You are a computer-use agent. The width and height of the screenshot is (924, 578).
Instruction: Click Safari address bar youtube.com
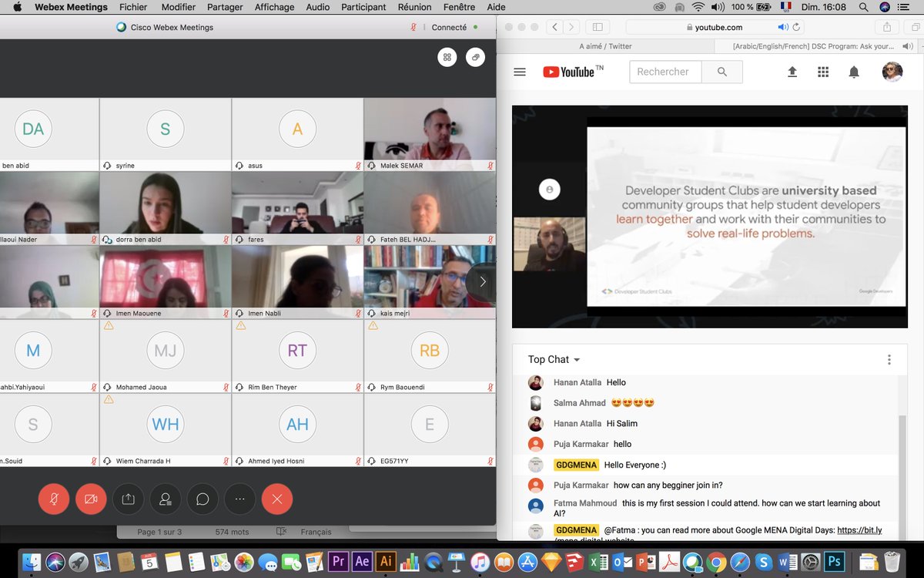point(713,27)
